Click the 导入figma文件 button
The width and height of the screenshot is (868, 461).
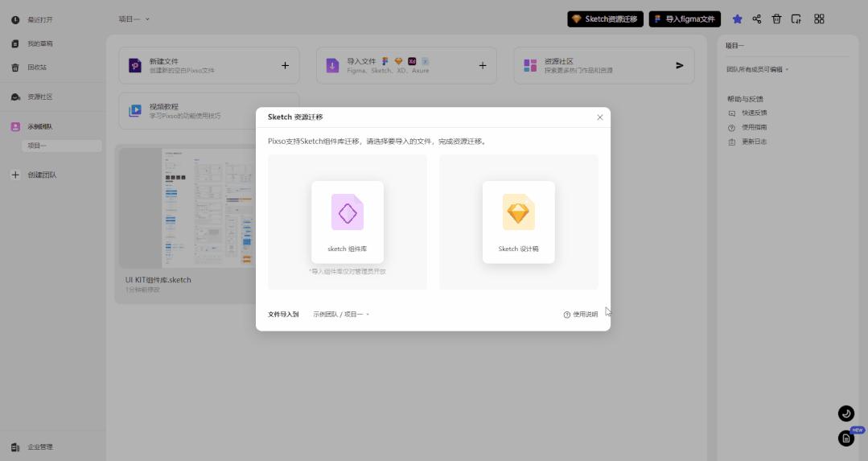coord(685,19)
